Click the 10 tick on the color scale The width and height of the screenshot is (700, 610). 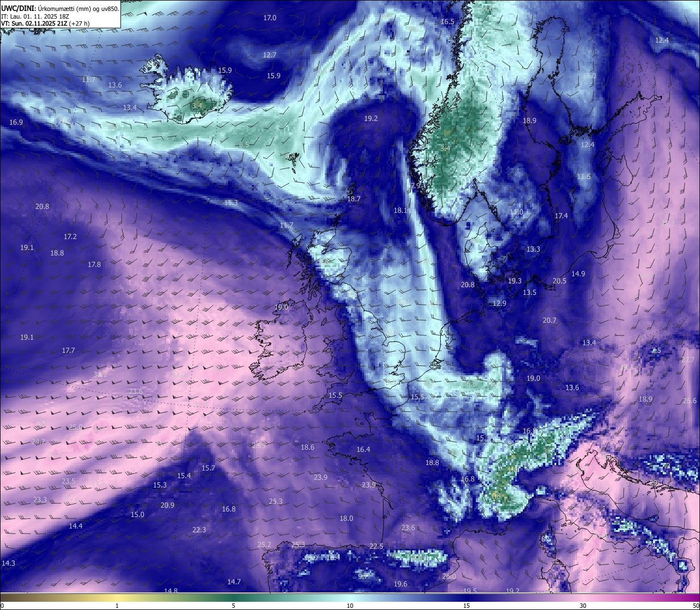(350, 606)
